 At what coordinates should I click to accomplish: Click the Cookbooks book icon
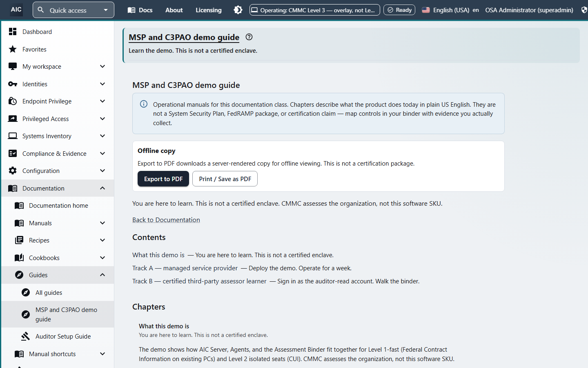point(19,258)
